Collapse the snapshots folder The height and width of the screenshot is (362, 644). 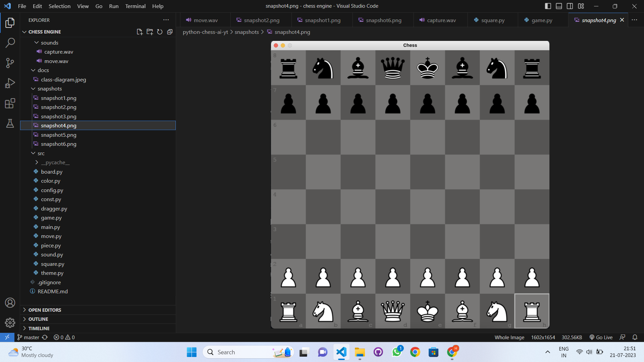(49, 88)
